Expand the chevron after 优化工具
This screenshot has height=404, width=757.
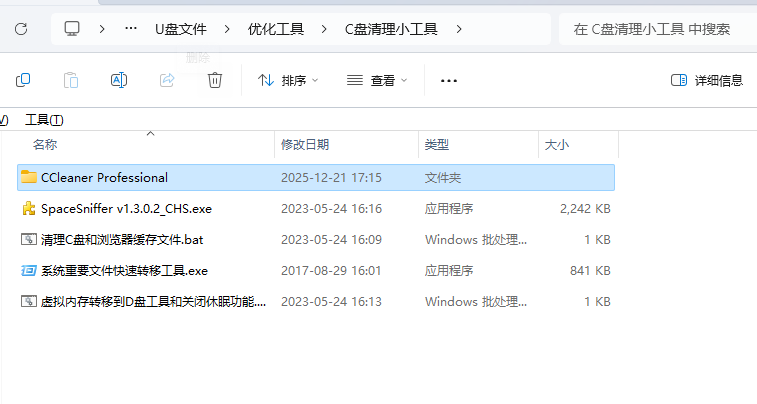[324, 29]
